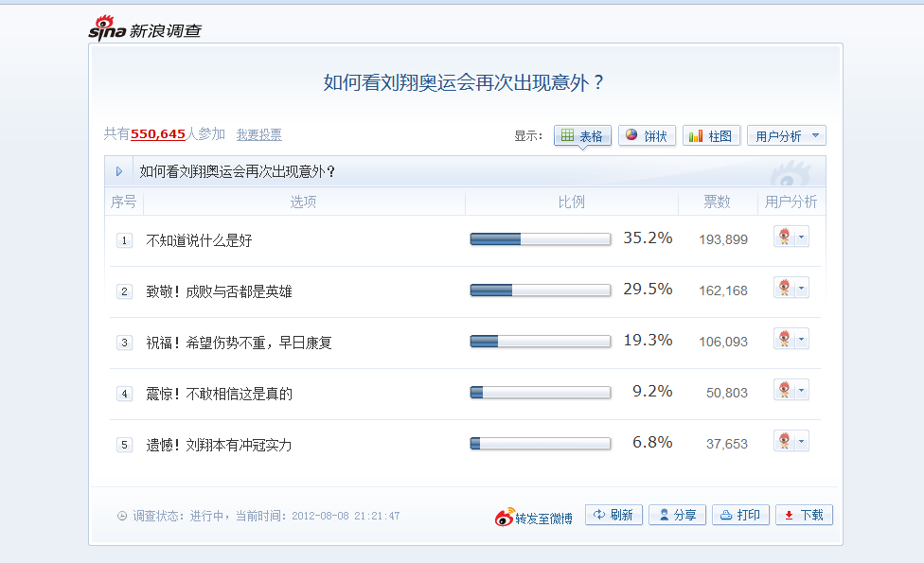The height and width of the screenshot is (563, 924).
Task: Click the total participants count 550,645
Action: [x=158, y=134]
